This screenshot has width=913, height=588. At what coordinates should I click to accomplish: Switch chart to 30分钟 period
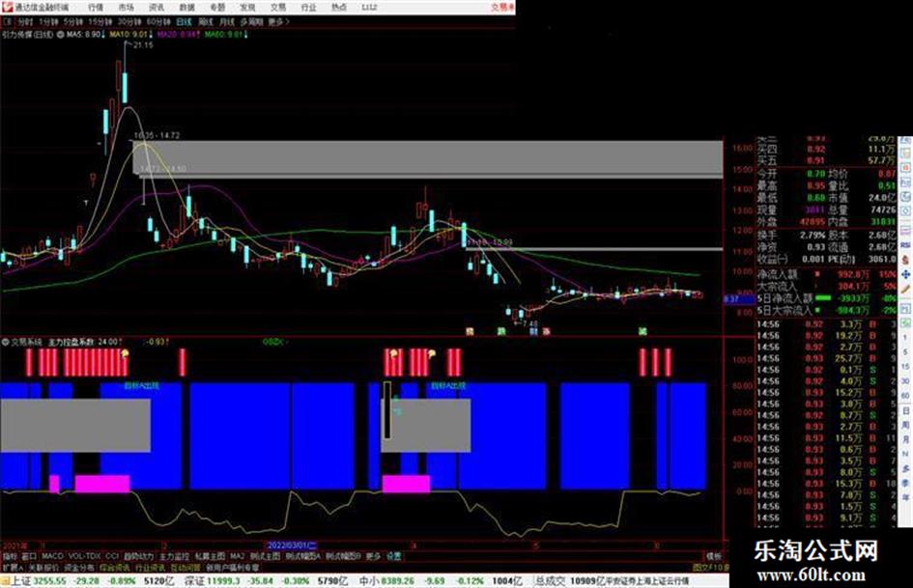[129, 22]
